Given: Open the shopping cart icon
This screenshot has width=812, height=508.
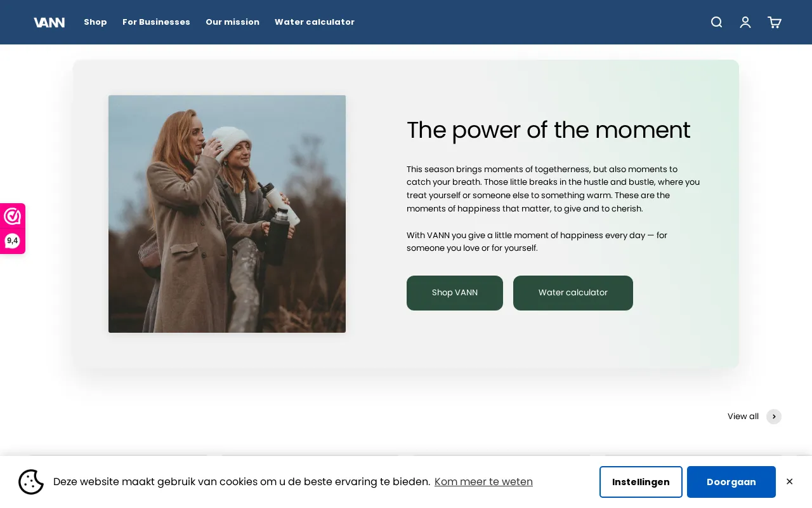Looking at the screenshot, I should (775, 22).
